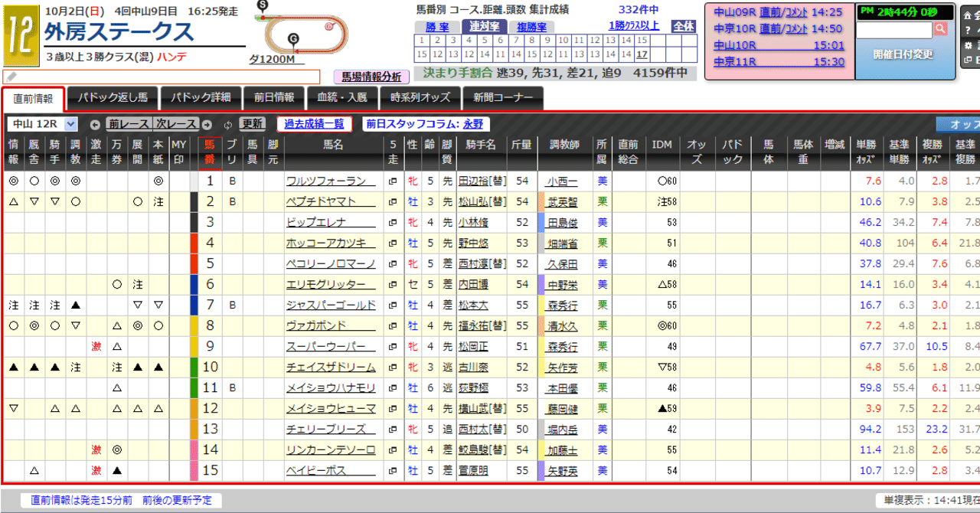980x513 pixels.
Task: Click the refresh circular arrow icon beside 更新
Action: [227, 125]
